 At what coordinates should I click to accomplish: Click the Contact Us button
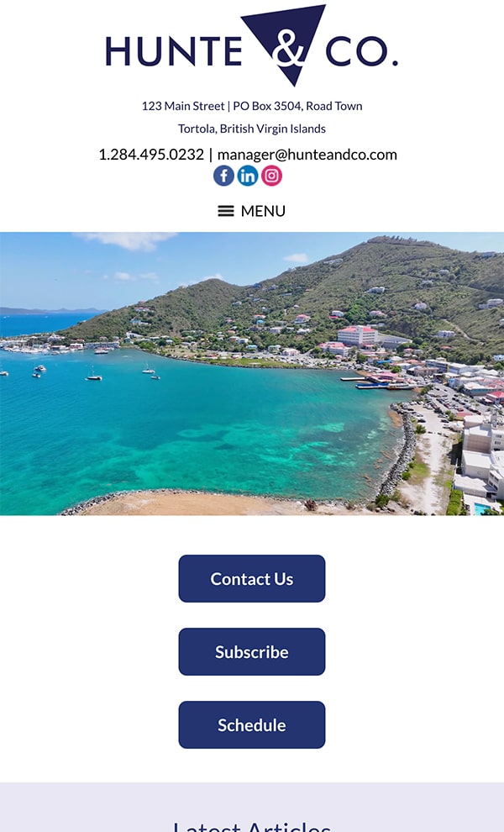tap(251, 578)
